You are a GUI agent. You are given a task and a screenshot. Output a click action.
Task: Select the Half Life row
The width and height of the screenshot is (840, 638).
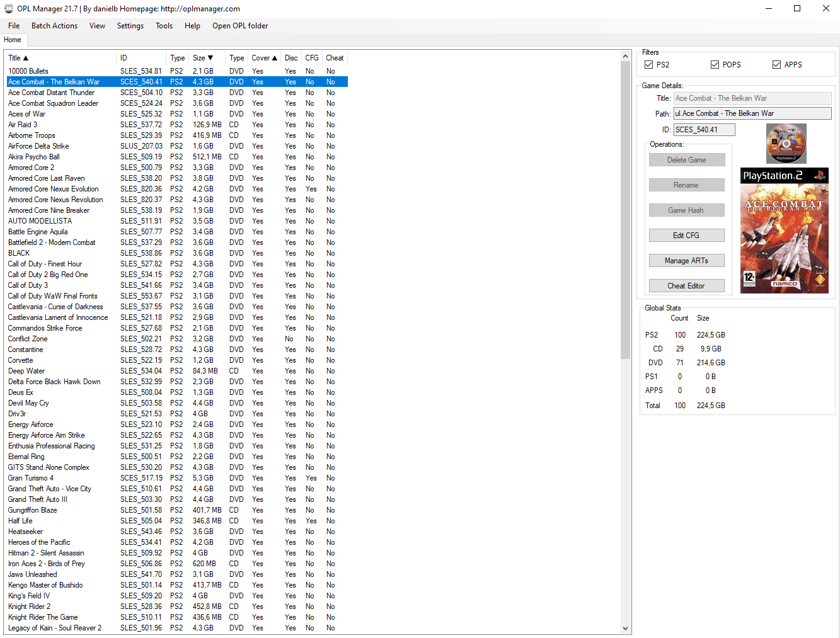pos(177,521)
